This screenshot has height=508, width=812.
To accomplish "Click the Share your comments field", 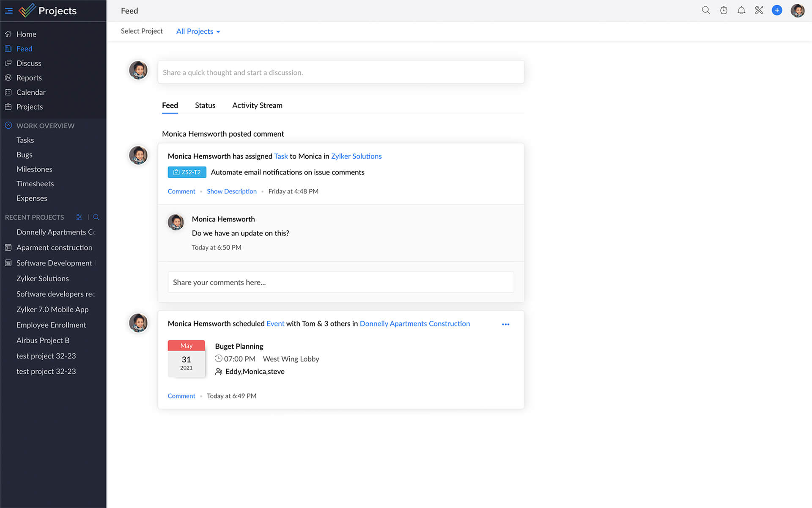I will (x=340, y=282).
